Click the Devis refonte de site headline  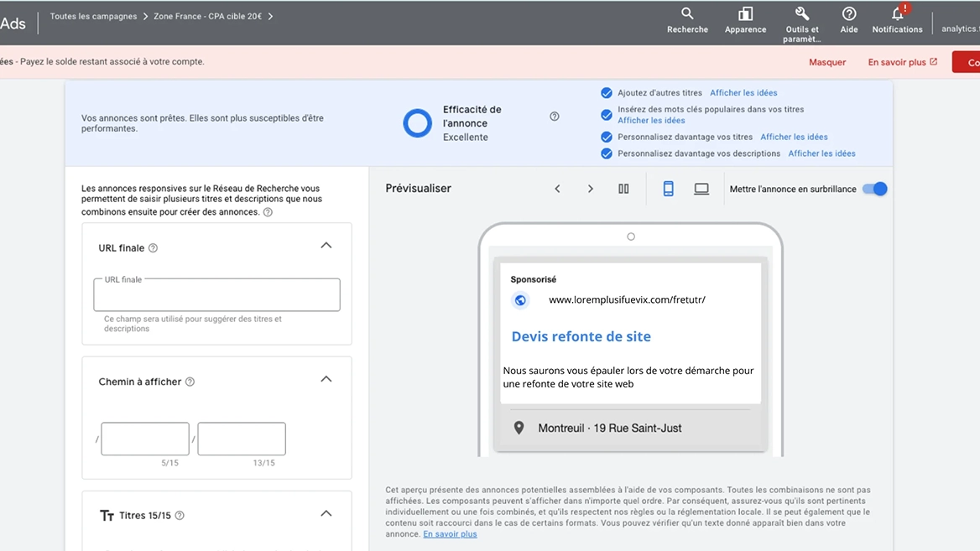(x=581, y=337)
